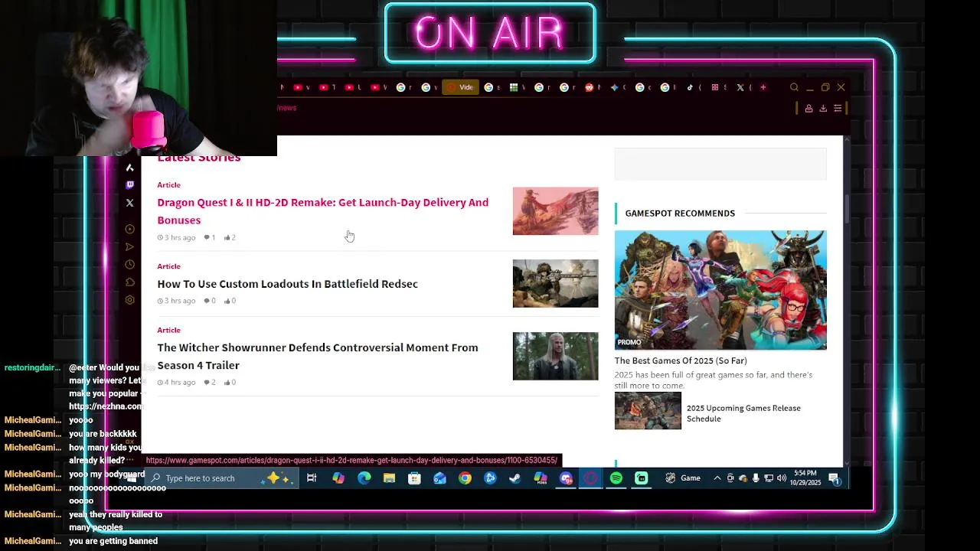Switch to the X (Twitter) tab

click(x=743, y=87)
